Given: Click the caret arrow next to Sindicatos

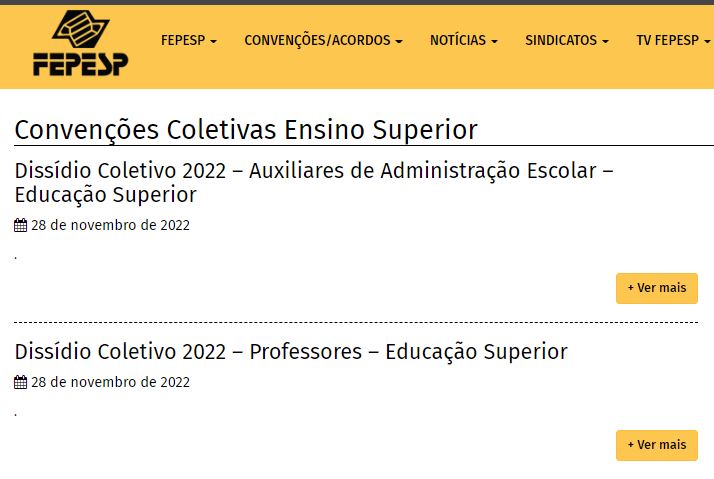Looking at the screenshot, I should 605,41.
